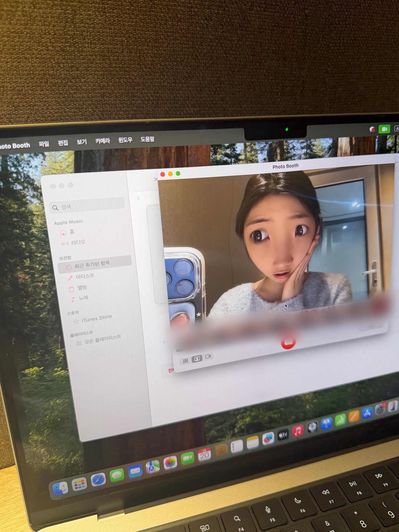The height and width of the screenshot is (532, 399).
Task: Open the 카메라 menu
Action: (x=103, y=141)
